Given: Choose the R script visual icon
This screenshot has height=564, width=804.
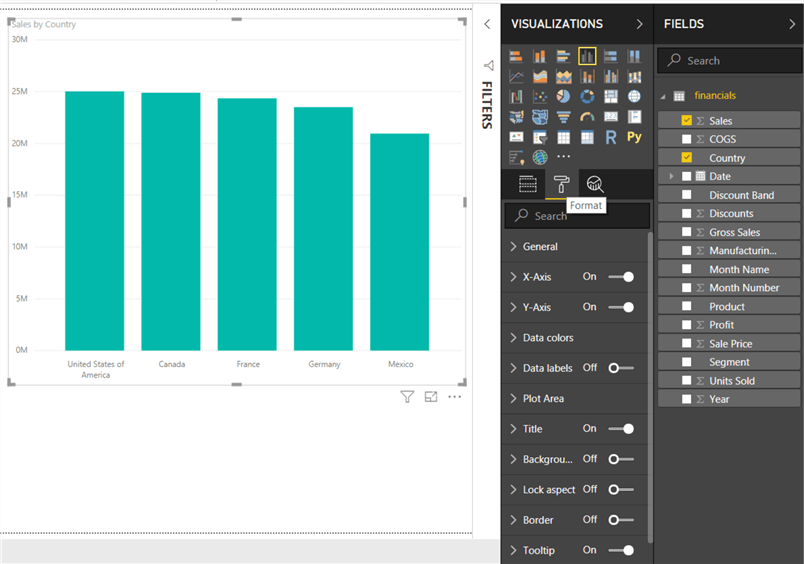Looking at the screenshot, I should tap(610, 137).
